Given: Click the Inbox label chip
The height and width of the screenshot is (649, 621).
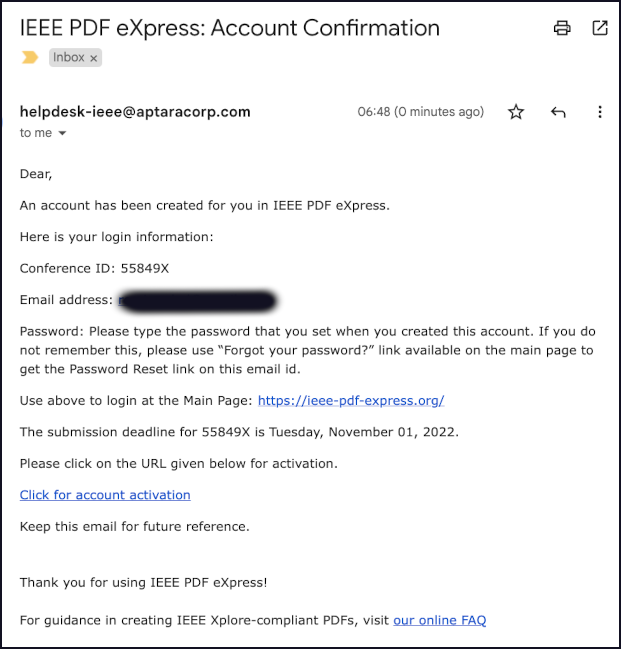Looking at the screenshot, I should [69, 58].
